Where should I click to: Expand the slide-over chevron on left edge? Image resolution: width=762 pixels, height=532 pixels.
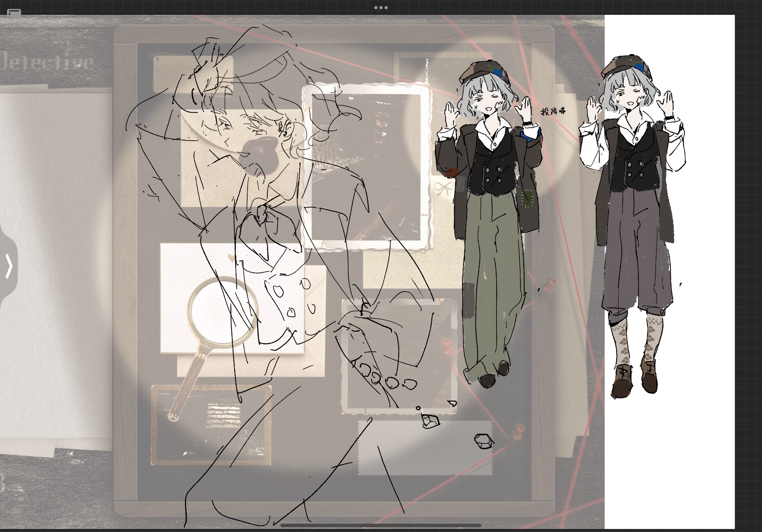[x=9, y=266]
